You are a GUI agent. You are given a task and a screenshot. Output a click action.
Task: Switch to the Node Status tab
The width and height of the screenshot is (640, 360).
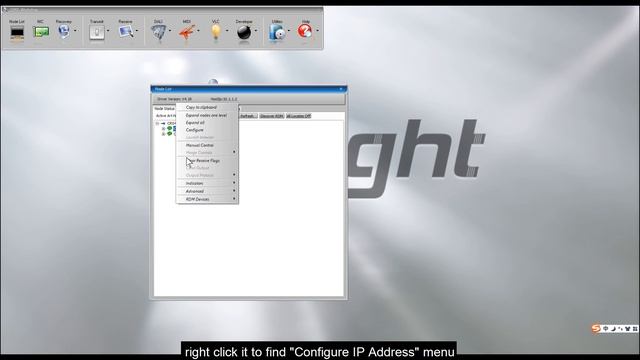pyautogui.click(x=164, y=109)
